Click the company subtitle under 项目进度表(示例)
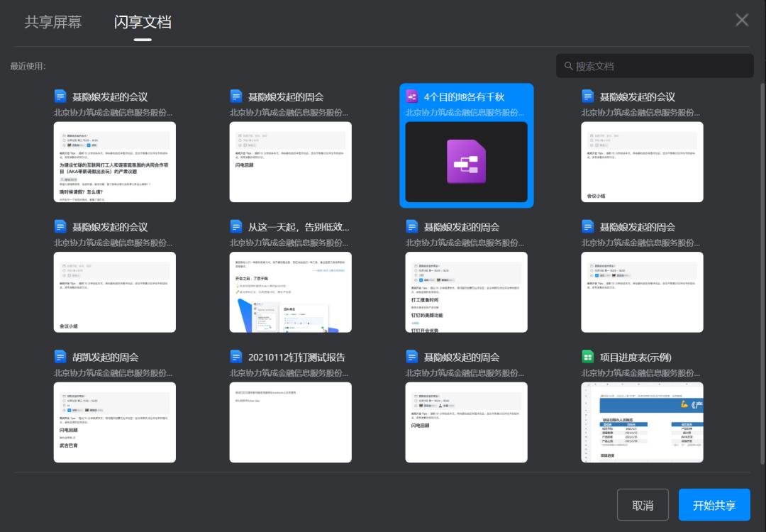This screenshot has width=766, height=532. (640, 372)
